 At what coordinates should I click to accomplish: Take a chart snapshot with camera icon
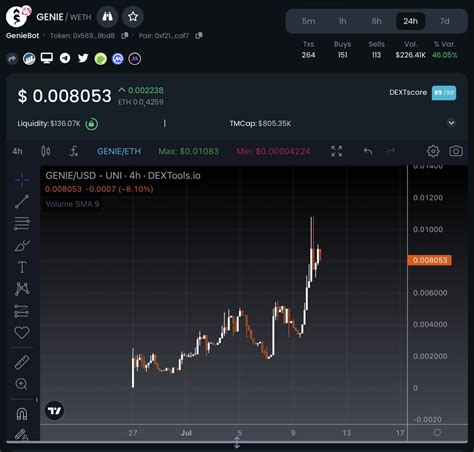tap(456, 151)
